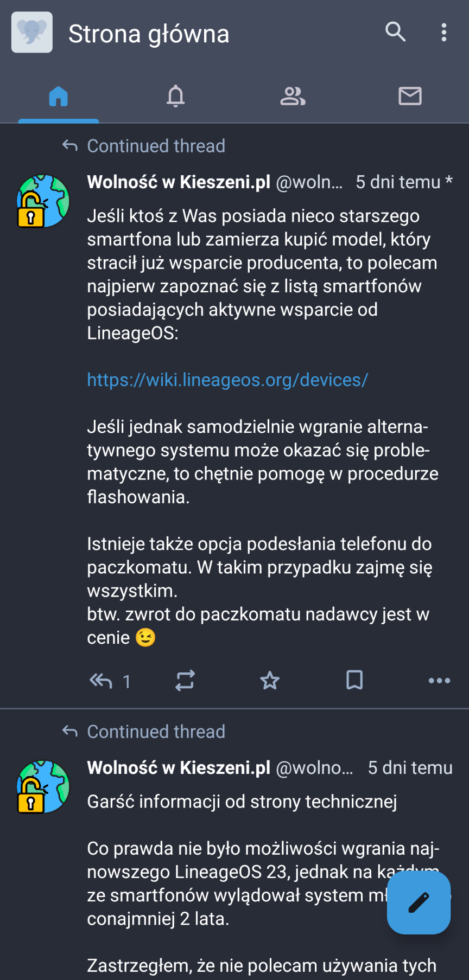Screen dimensions: 469x980
Task: Open second post's globe padlock avatar
Action: click(x=43, y=786)
